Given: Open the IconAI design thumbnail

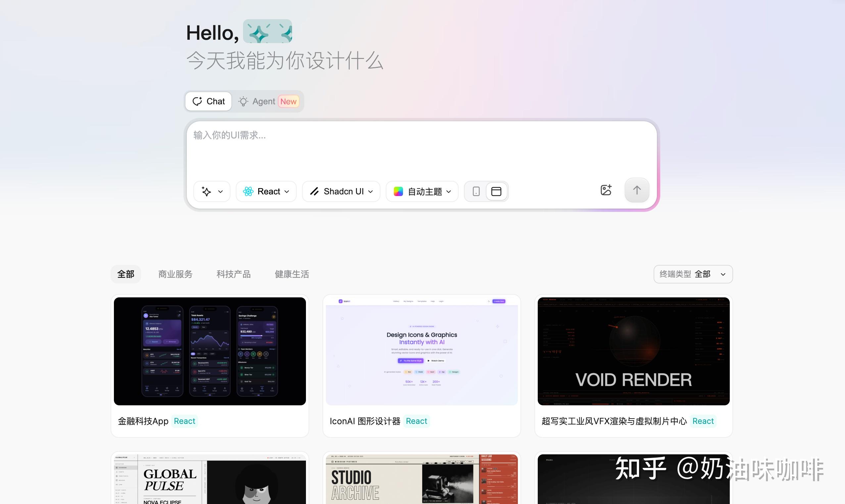Looking at the screenshot, I should coord(422,351).
